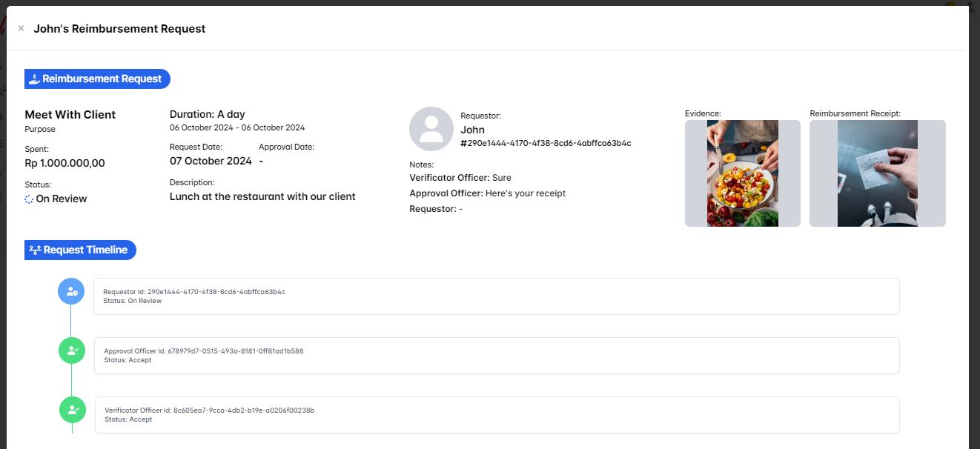The height and width of the screenshot is (449, 980).
Task: Click the Approval Officer Id timeline card
Action: 496,356
